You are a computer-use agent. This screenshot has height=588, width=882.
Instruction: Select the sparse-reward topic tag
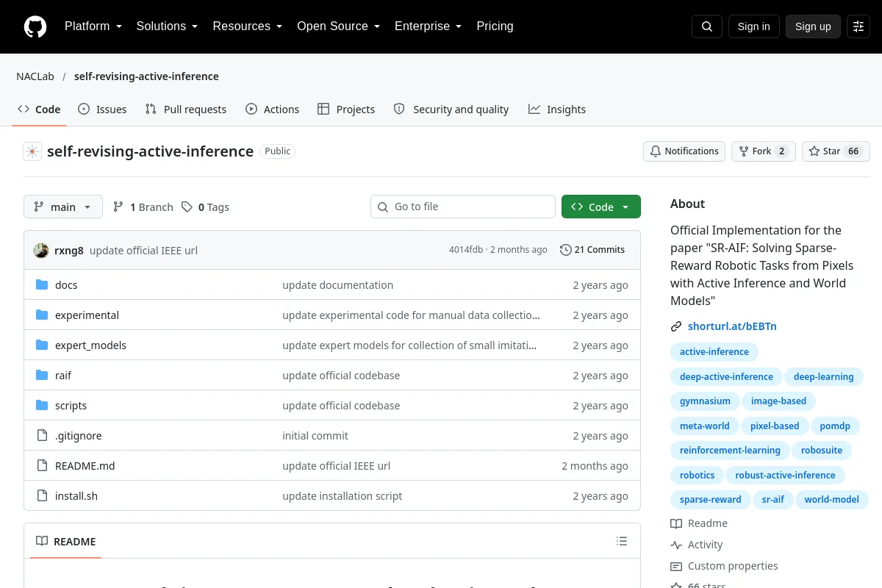pyautogui.click(x=711, y=500)
